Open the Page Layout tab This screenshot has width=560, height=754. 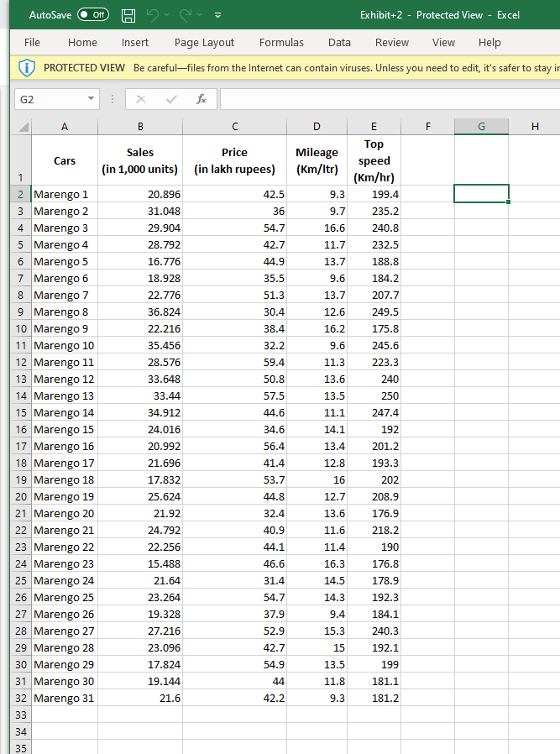pyautogui.click(x=204, y=42)
